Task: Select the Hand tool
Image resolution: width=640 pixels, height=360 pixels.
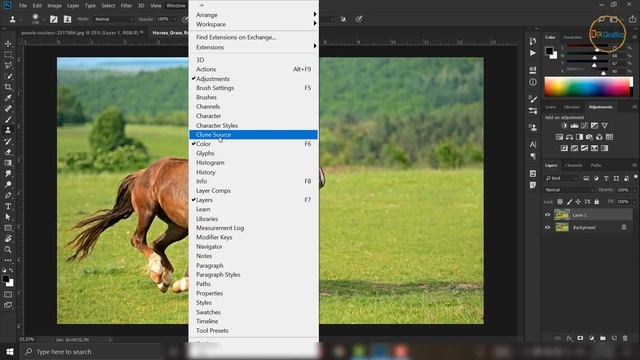Action: 8,239
